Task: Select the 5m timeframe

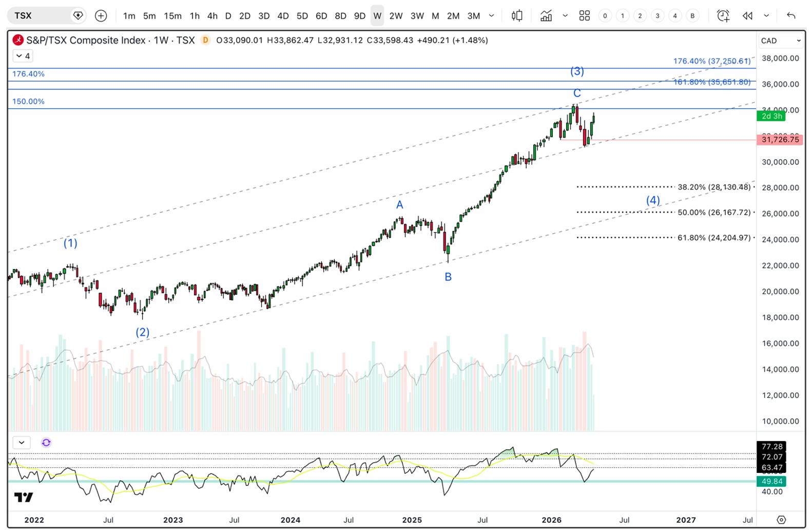Action: tap(149, 15)
